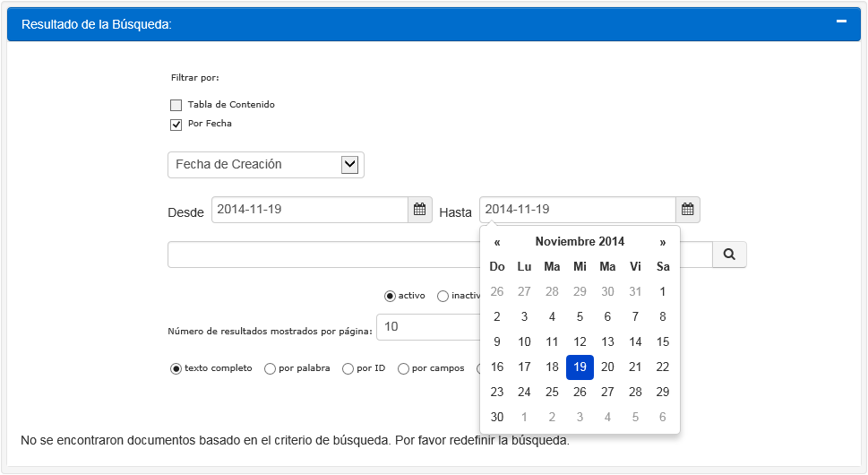The height and width of the screenshot is (475, 868).
Task: Enable the Tabla de Contenido checkbox
Action: tap(176, 105)
